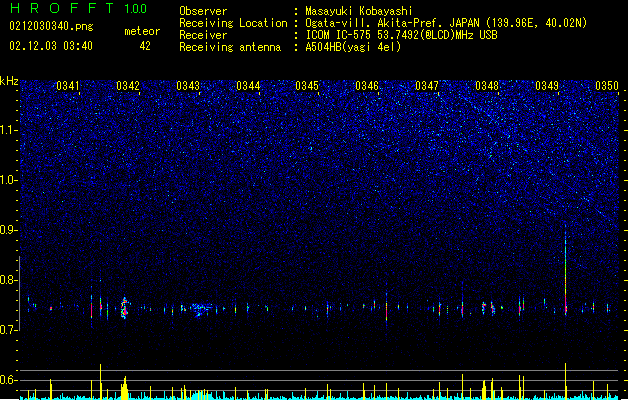Click the 0350 time marker
Viewport: 629px width, 400px height.
pyautogui.click(x=607, y=86)
